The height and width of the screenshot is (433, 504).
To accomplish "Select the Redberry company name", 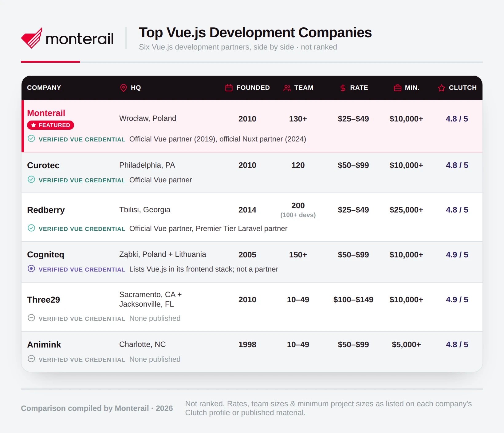I will tap(46, 210).
